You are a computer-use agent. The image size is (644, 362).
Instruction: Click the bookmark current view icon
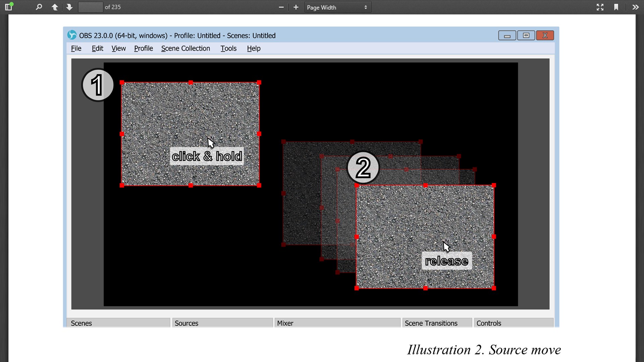pyautogui.click(x=616, y=7)
